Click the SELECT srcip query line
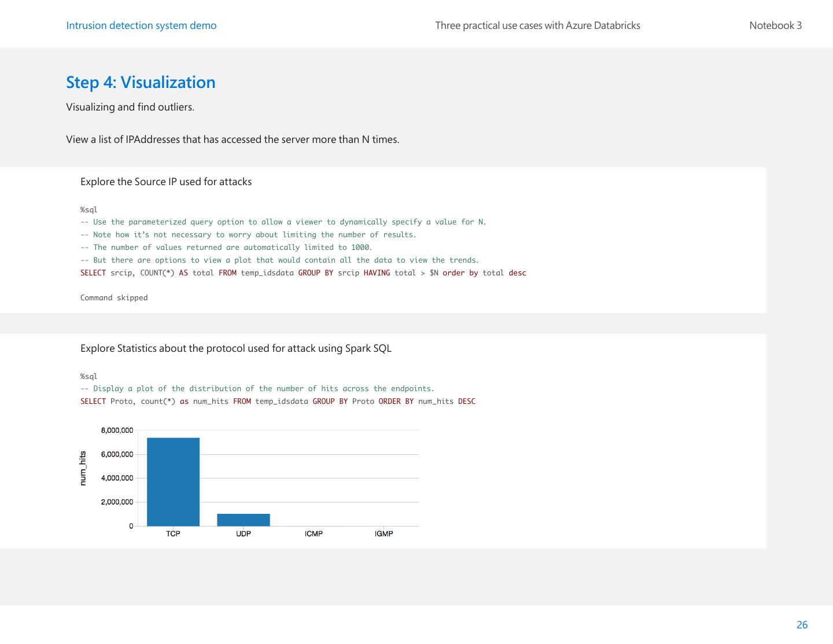Viewport: 833px width, 644px height. tap(303, 273)
